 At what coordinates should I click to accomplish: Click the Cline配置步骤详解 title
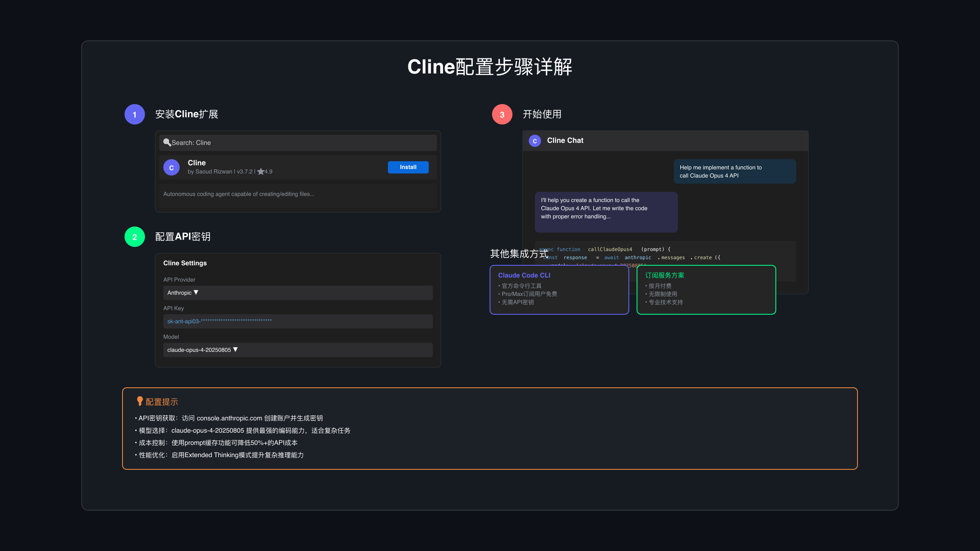490,67
